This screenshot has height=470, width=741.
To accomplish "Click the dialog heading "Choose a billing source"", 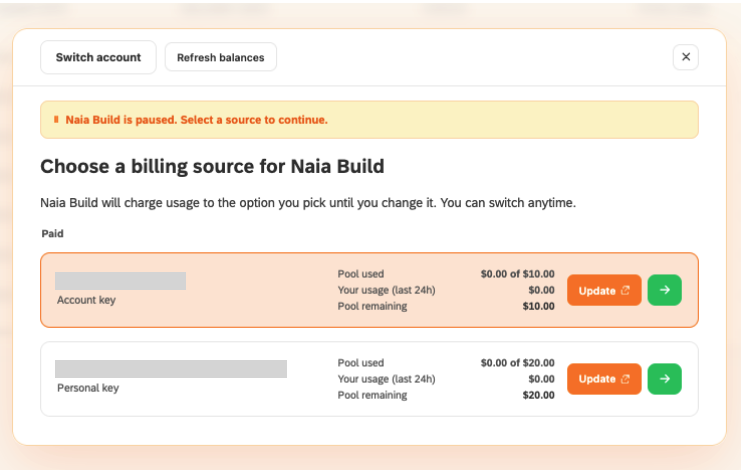I will point(212,167).
